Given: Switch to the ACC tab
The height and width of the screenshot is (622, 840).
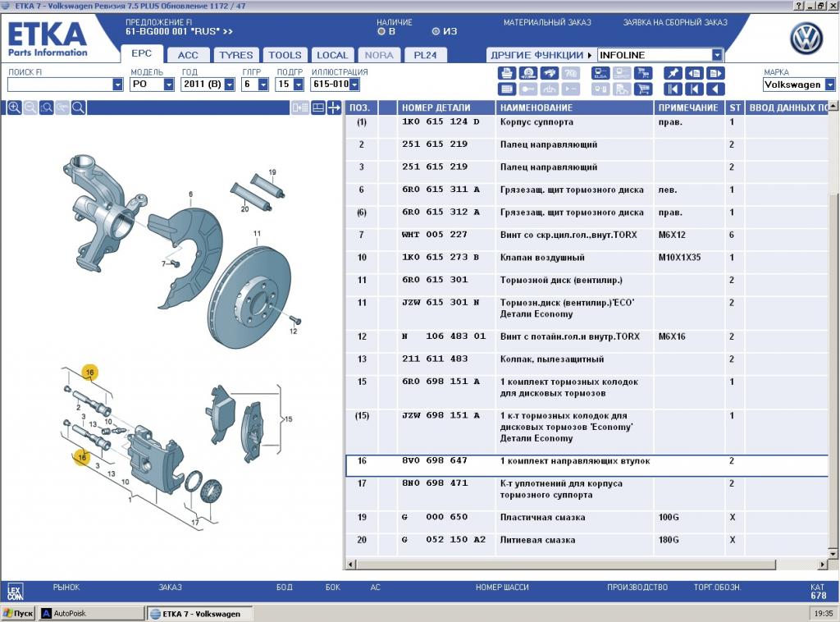Looking at the screenshot, I should point(188,55).
